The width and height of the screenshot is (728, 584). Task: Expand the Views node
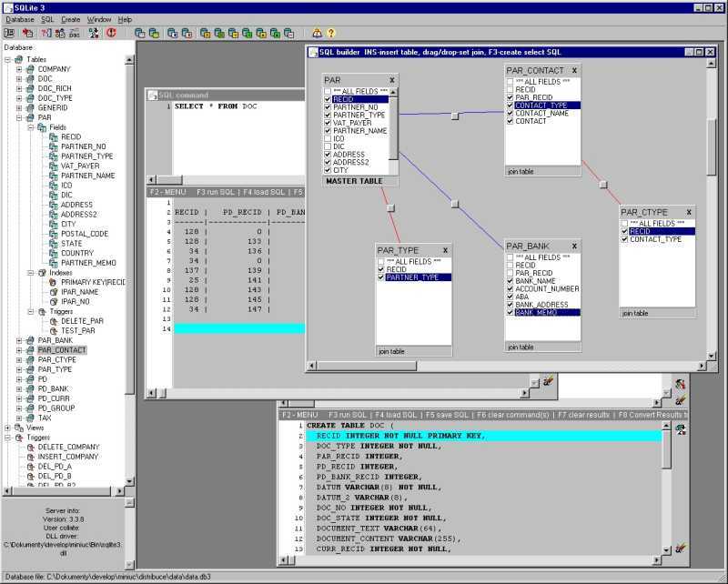pos(7,428)
